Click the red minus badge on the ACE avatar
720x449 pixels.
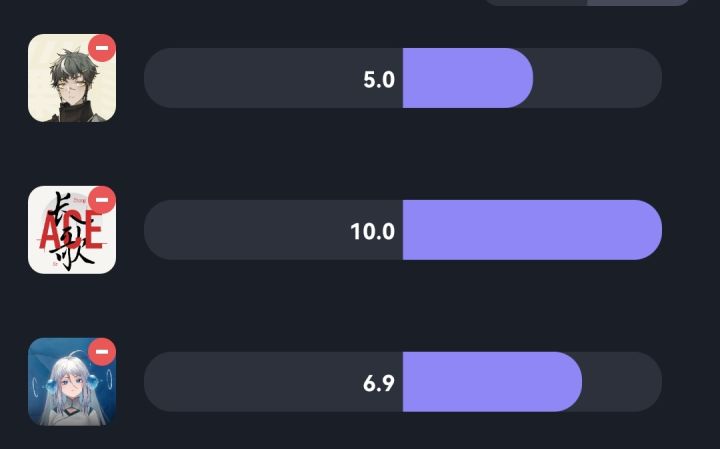102,201
